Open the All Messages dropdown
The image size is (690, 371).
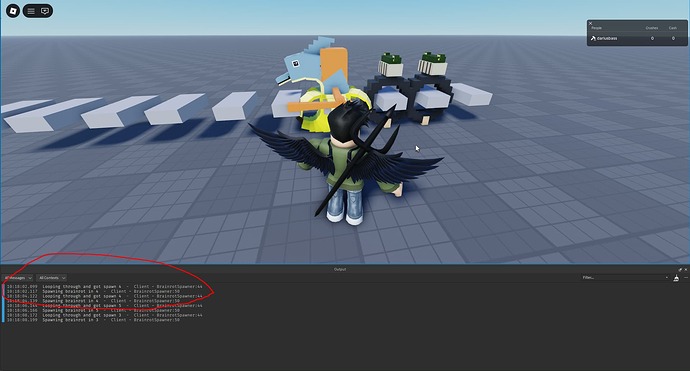17,278
